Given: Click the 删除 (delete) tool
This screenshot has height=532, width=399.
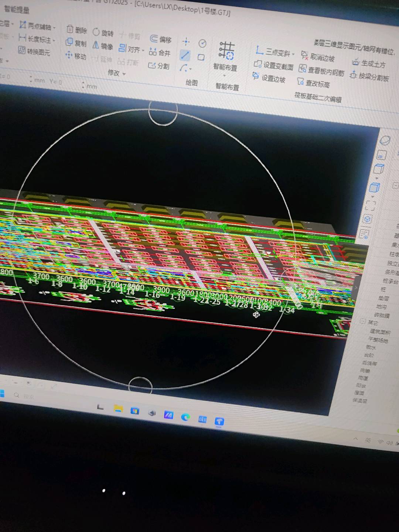Looking at the screenshot, I should click(x=77, y=30).
